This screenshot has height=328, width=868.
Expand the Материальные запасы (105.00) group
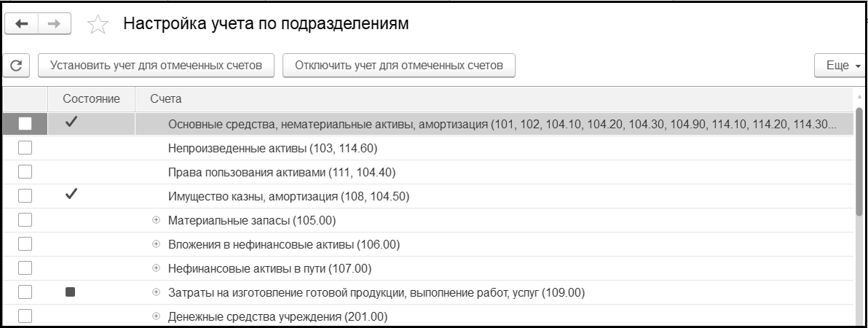tap(156, 220)
